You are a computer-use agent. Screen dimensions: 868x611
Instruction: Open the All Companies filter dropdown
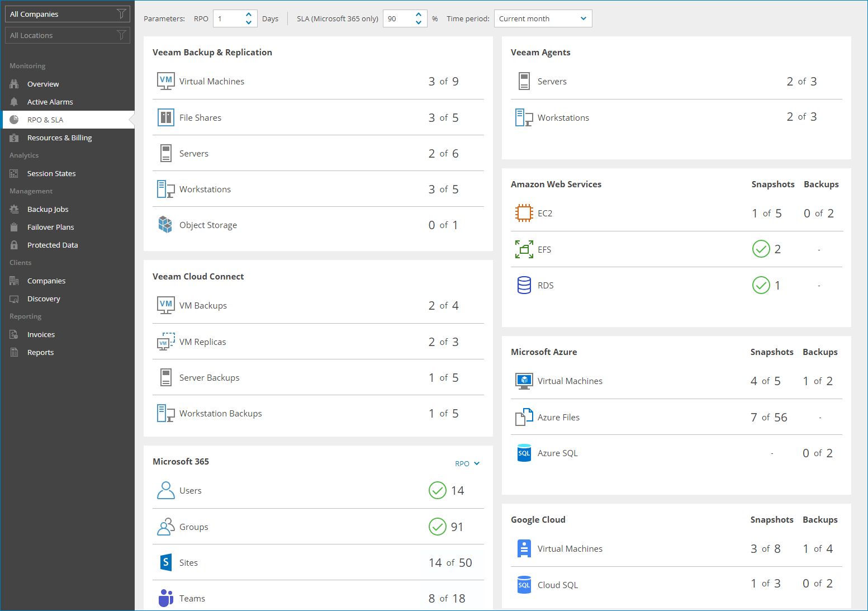(68, 14)
